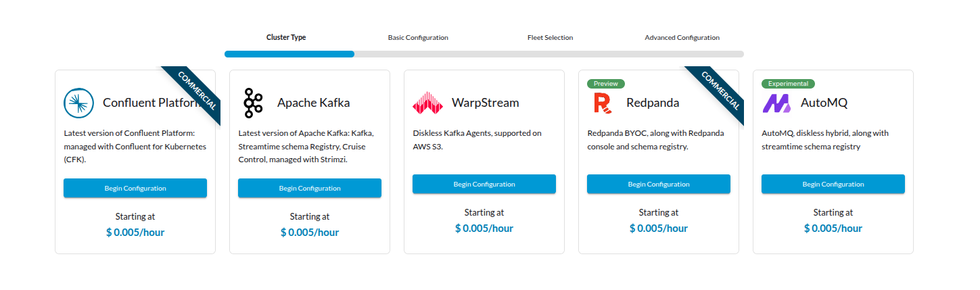Screen dimensions: 980x290
Task: Click the WarpStream logo icon
Action: tap(427, 103)
